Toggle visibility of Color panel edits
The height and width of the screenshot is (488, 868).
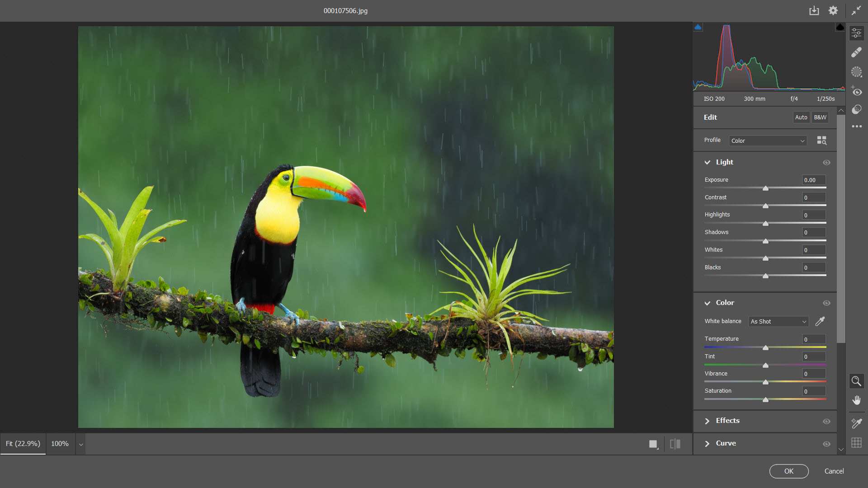point(826,303)
